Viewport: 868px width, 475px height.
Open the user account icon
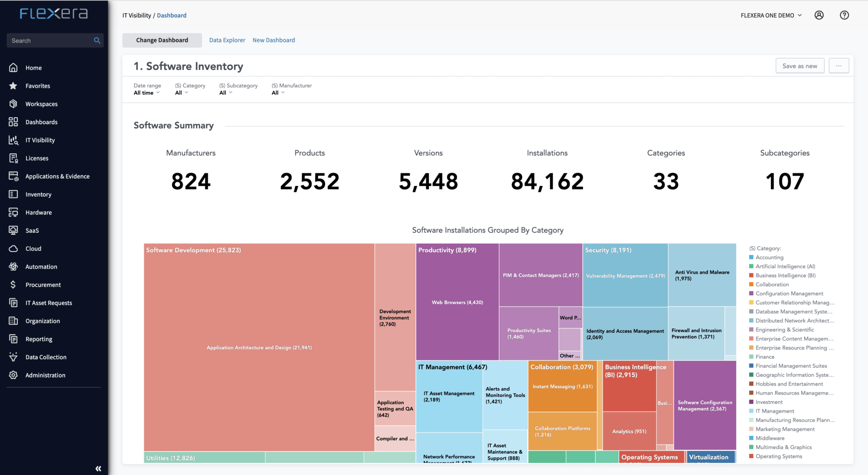819,15
